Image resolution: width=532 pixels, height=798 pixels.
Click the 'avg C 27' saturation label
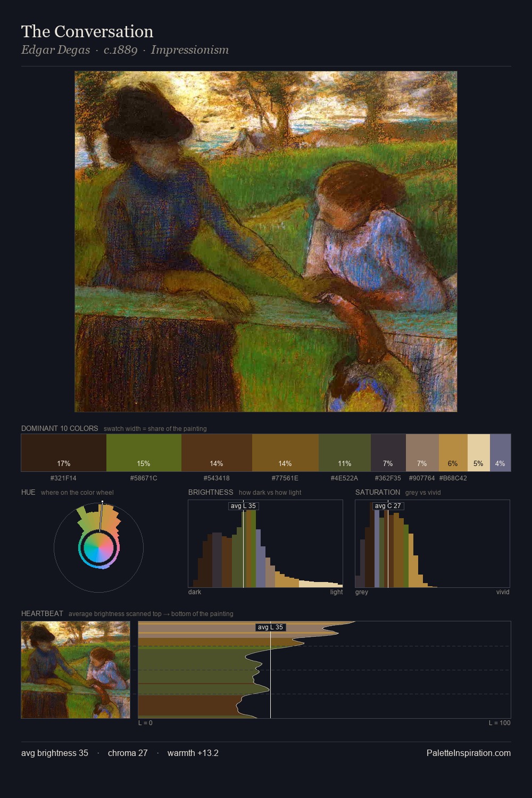tap(388, 506)
